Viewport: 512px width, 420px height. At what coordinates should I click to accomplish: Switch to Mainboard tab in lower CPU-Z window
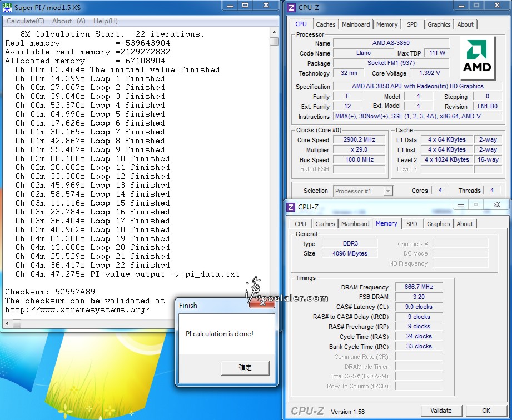coord(355,224)
